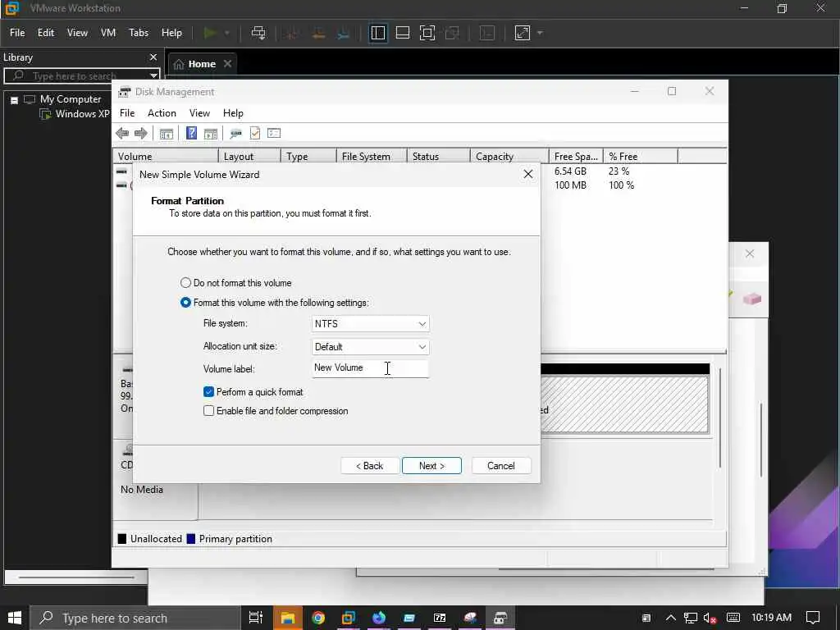The width and height of the screenshot is (840, 630).
Task: Click show/hide console tree icon
Action: pyautogui.click(x=166, y=134)
